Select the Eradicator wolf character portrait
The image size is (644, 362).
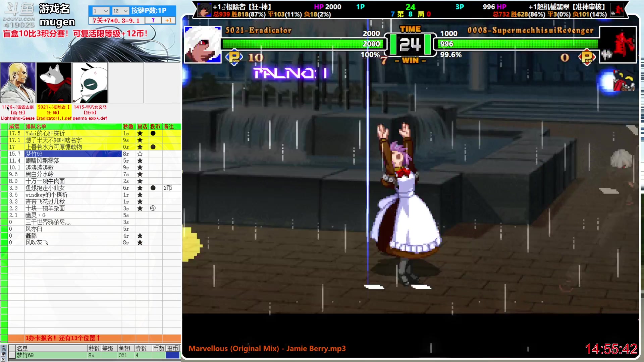tap(54, 83)
